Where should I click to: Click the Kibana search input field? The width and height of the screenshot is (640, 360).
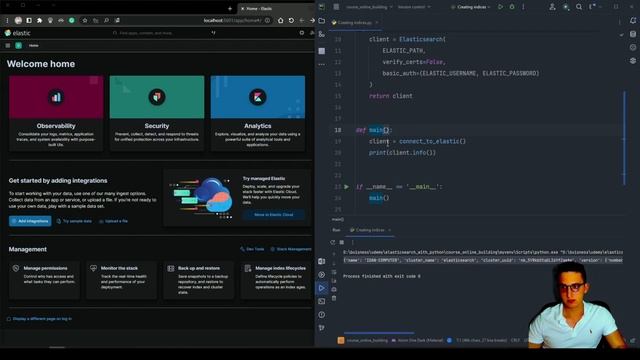click(163, 33)
